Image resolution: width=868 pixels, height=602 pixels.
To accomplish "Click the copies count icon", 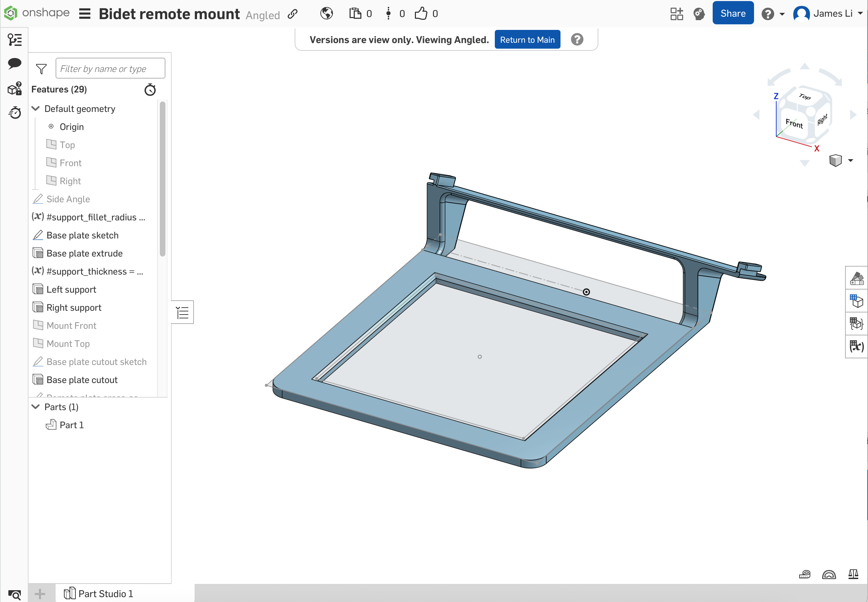I will tap(355, 14).
